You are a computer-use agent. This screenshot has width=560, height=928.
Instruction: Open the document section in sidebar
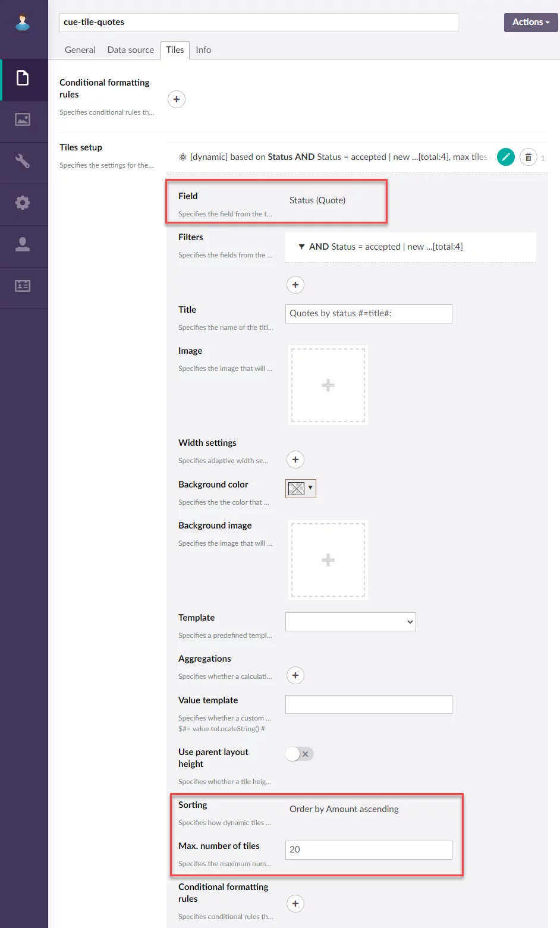click(x=23, y=78)
